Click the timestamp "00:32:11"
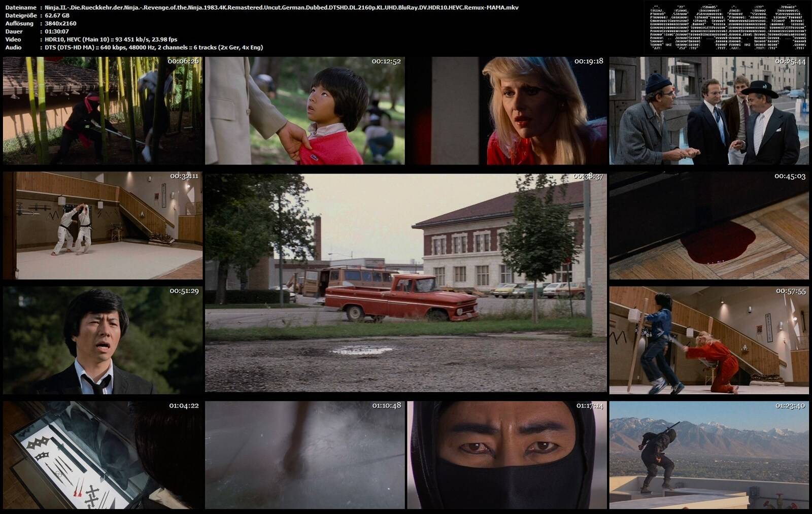Screen dimensions: 812x514 tap(184, 176)
